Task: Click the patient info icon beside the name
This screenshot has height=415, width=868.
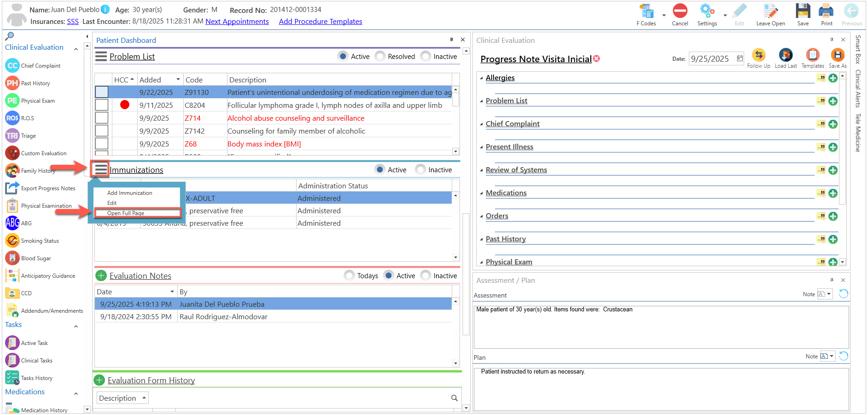Action: (105, 9)
